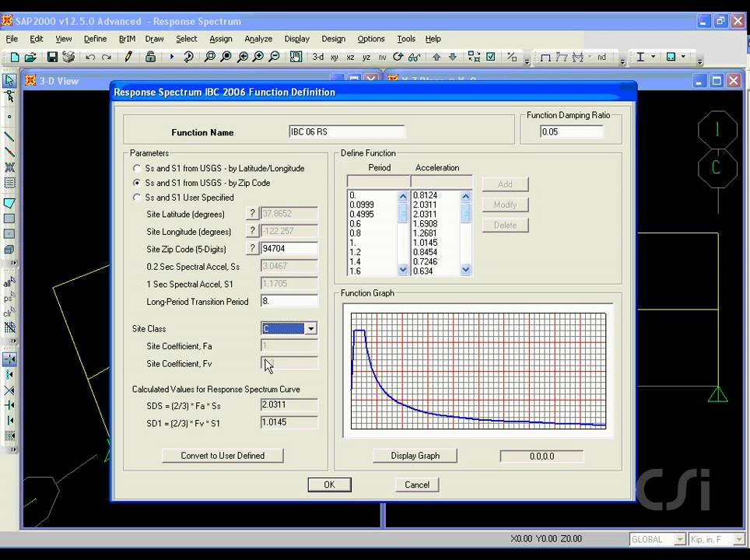Open the Assign menu
This screenshot has height=560, width=750.
pyautogui.click(x=220, y=39)
